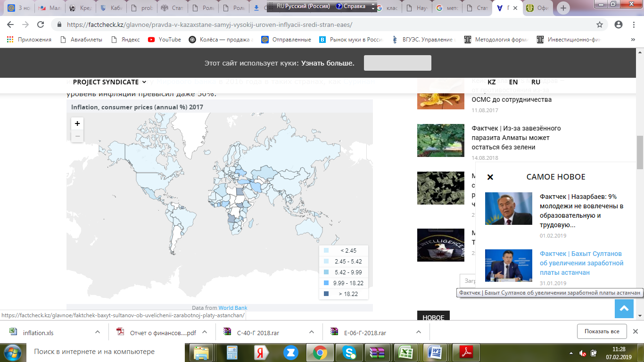
Task: Open options for С-40-Г 2018.rar download
Action: [x=312, y=332]
